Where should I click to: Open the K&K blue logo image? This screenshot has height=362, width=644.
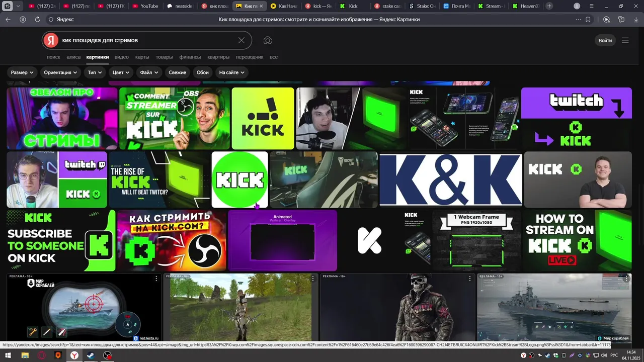[451, 179]
